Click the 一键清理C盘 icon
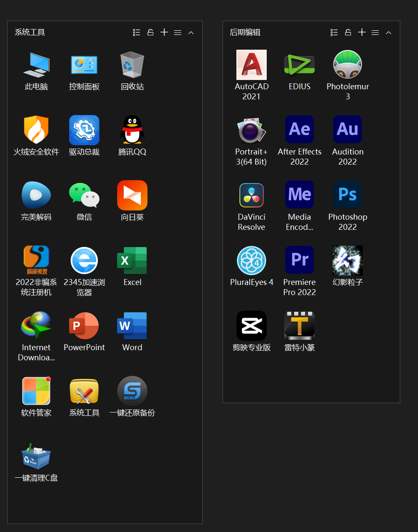The width and height of the screenshot is (418, 532). coord(36,456)
